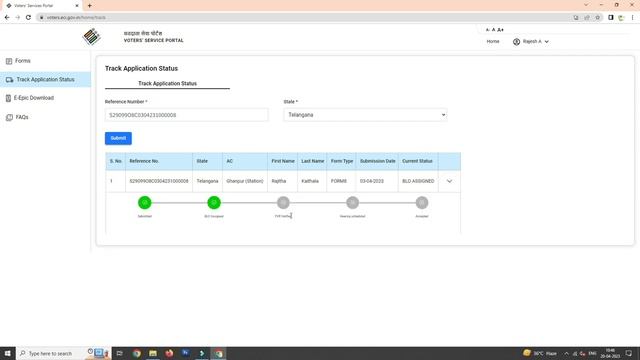
Task: Click the E-Epic Download document icon
Action: pyautogui.click(x=8, y=98)
